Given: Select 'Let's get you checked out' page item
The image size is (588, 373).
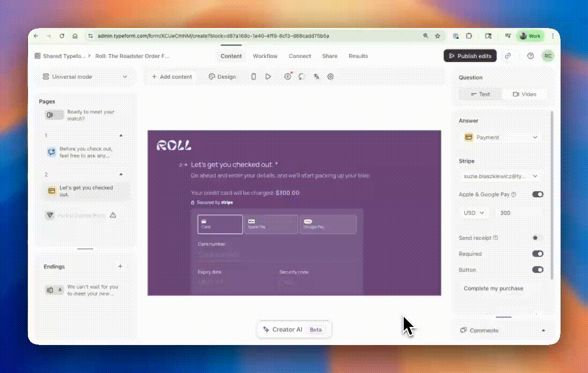Looking at the screenshot, I should (86, 191).
